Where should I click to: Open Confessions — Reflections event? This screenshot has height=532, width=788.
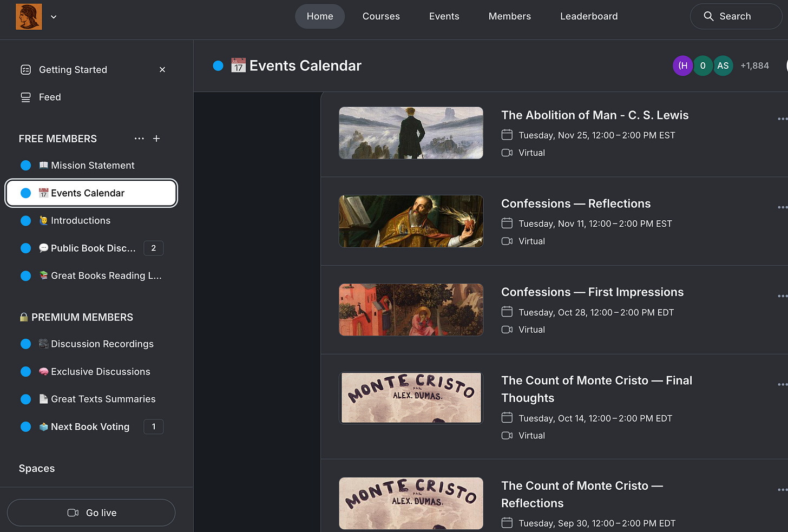tap(576, 203)
